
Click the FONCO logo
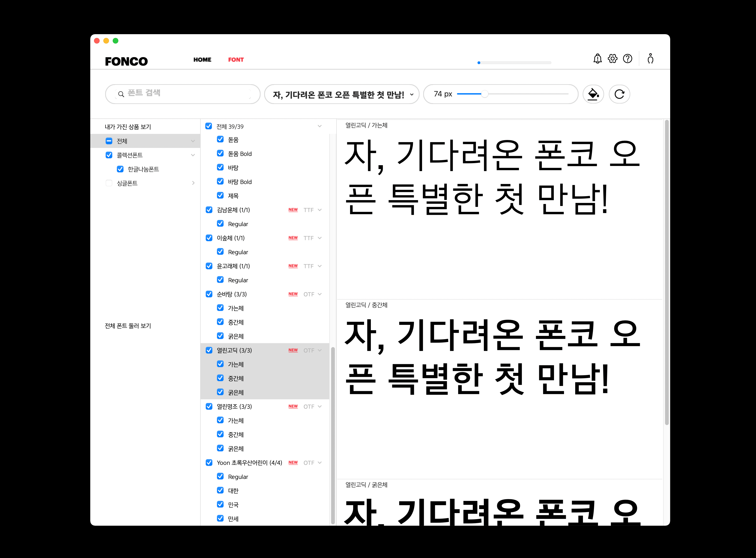[126, 61]
